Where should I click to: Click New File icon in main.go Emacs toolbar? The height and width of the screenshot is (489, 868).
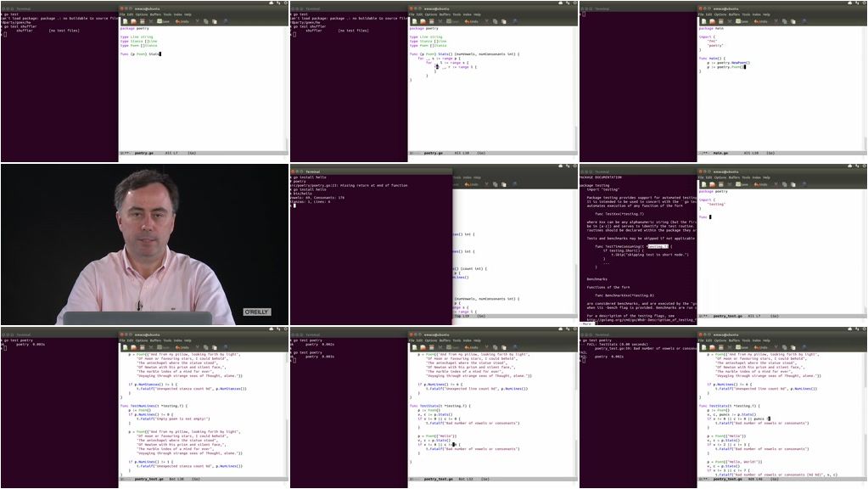pyautogui.click(x=703, y=21)
